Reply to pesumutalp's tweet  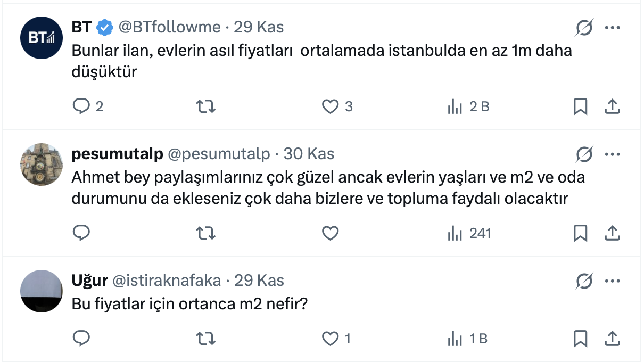tap(81, 233)
